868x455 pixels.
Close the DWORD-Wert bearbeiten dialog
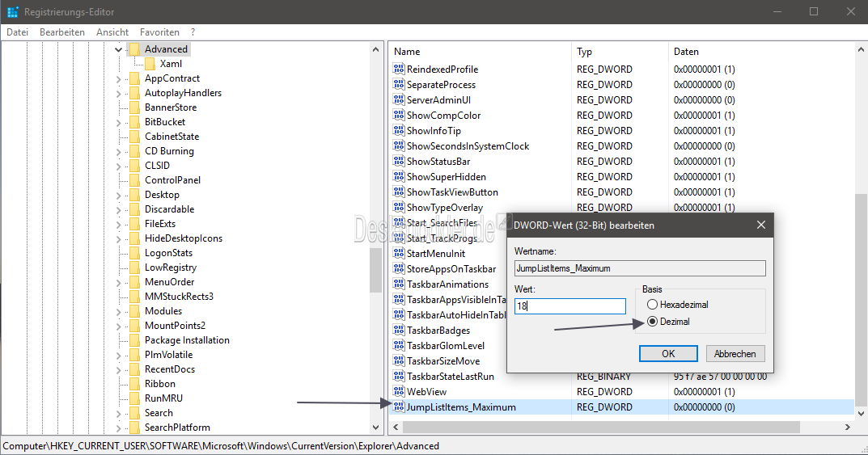(x=761, y=225)
